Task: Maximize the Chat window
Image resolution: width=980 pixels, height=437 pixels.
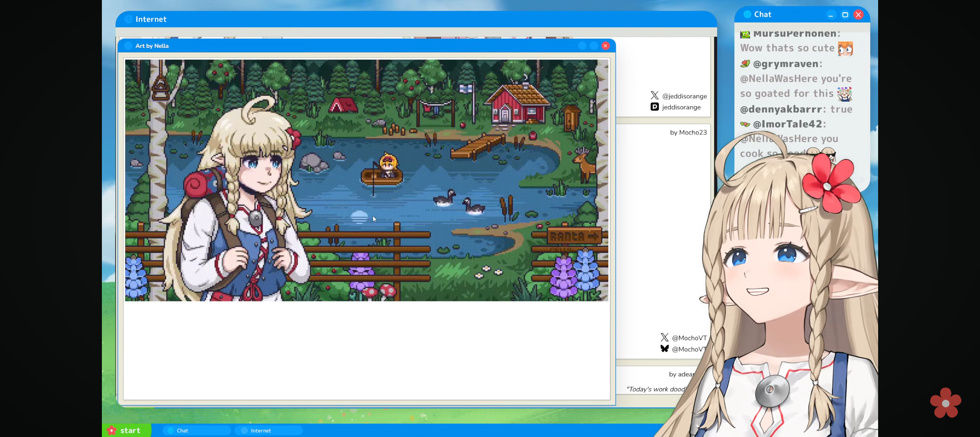Action: click(x=845, y=15)
